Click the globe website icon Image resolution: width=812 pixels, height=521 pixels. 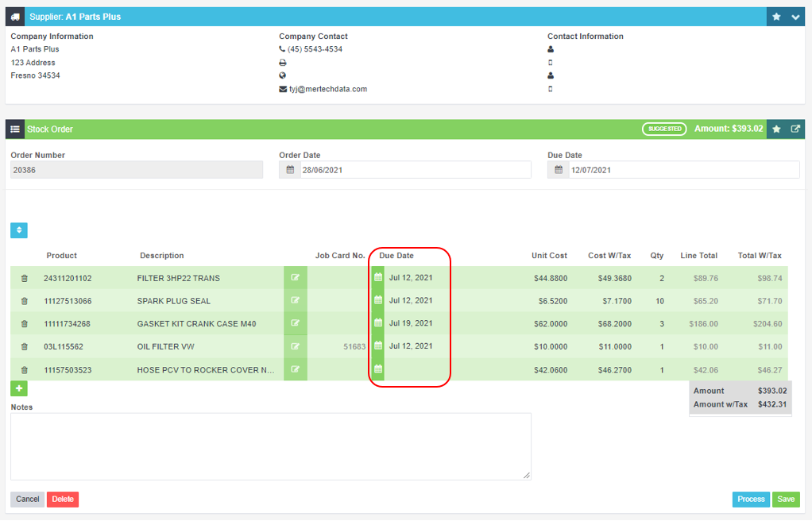pyautogui.click(x=283, y=75)
